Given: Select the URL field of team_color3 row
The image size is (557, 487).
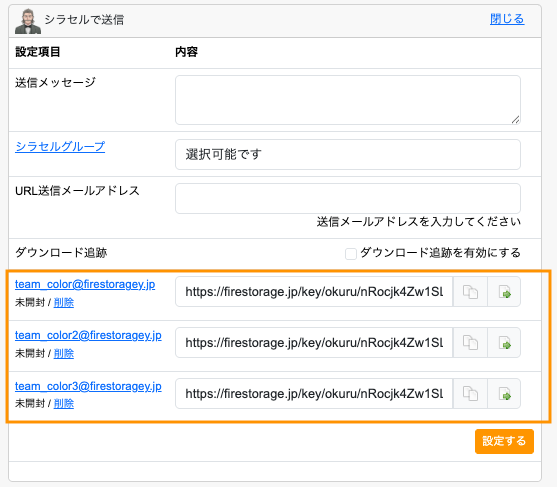Looking at the screenshot, I should [314, 394].
